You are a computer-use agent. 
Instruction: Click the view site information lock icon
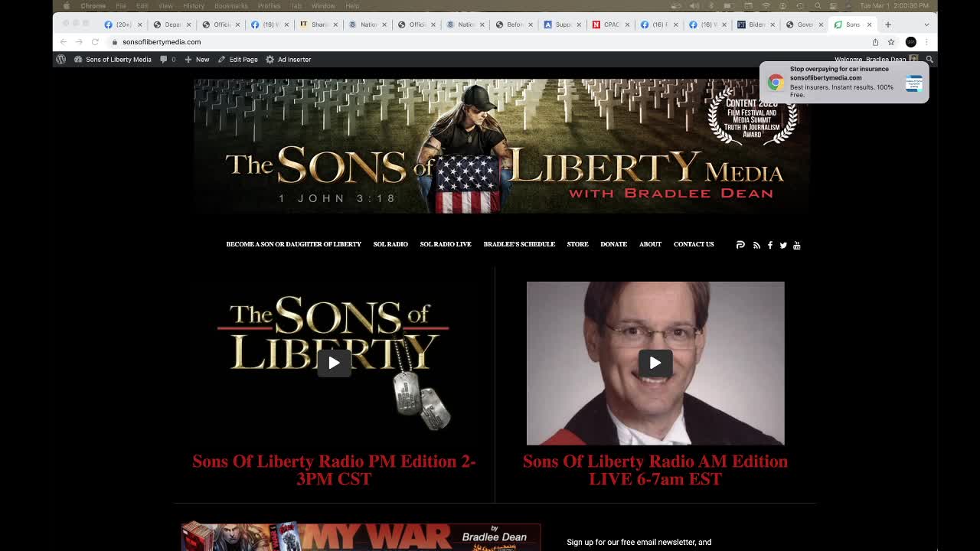[x=115, y=42]
